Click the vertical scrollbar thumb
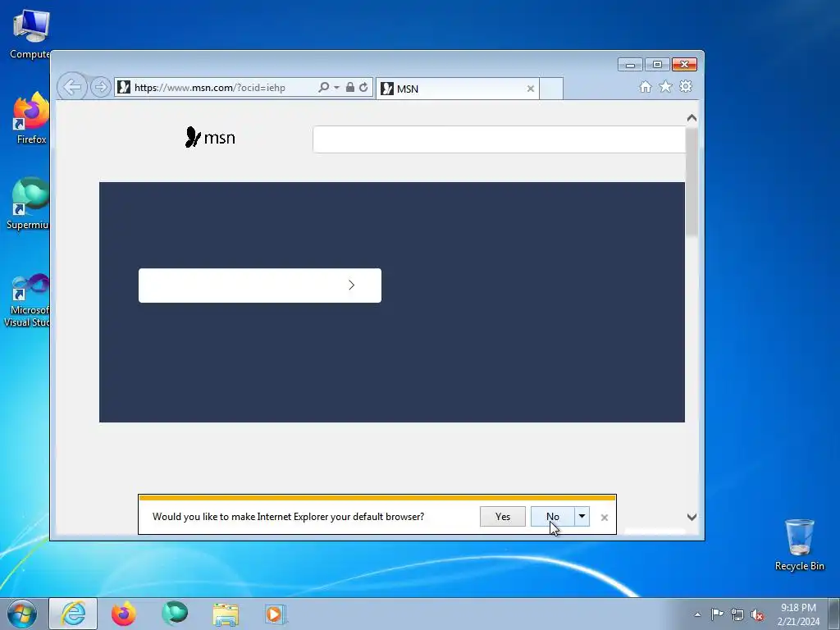The width and height of the screenshot is (840, 630). click(x=692, y=181)
